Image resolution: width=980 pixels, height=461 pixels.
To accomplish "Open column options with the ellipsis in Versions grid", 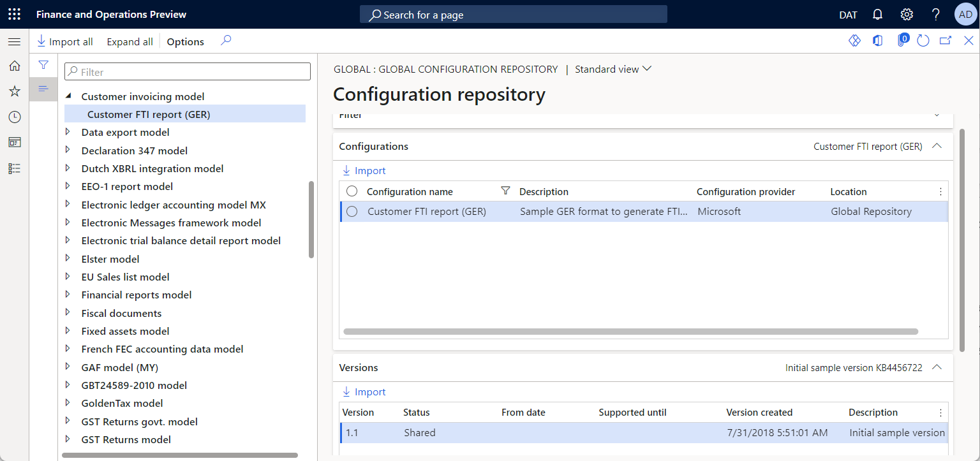I will (x=940, y=413).
